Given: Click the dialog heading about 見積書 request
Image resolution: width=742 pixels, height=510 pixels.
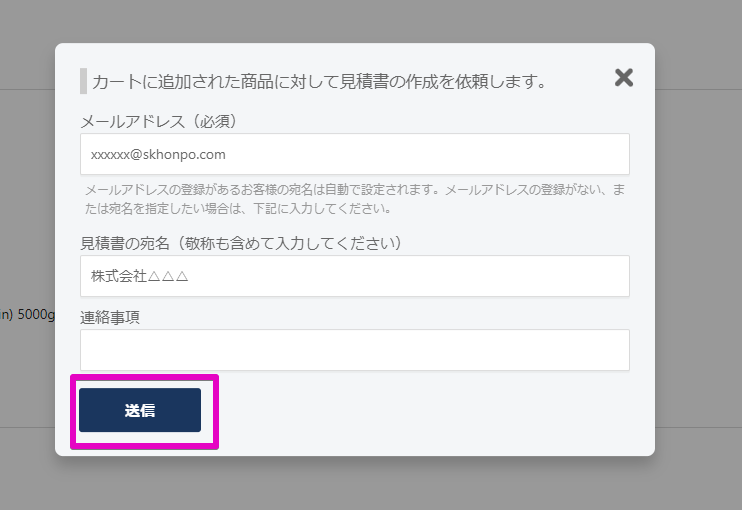Looking at the screenshot, I should pos(319,81).
